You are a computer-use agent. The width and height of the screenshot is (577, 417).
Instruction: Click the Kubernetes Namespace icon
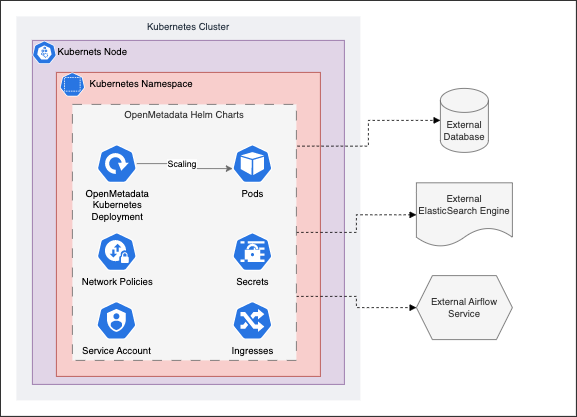(x=72, y=85)
